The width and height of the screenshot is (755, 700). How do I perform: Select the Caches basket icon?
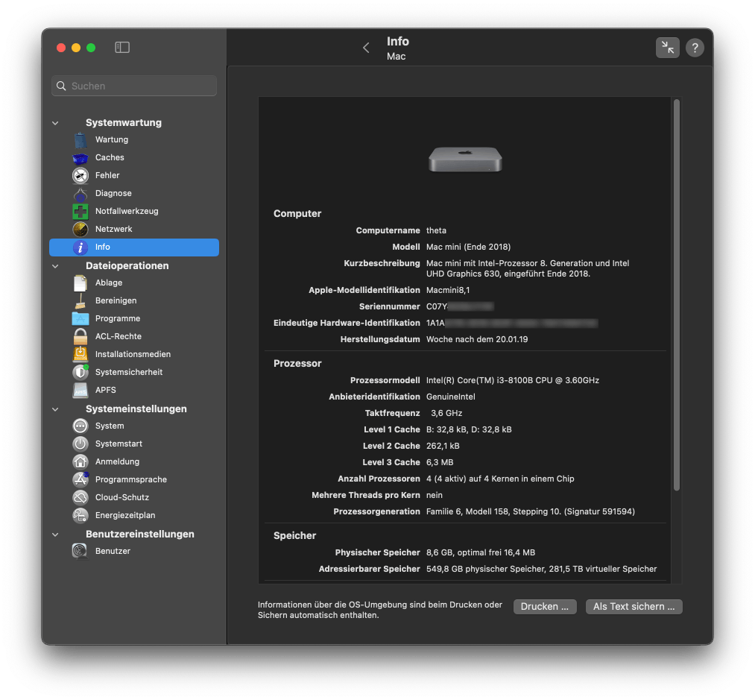(80, 157)
